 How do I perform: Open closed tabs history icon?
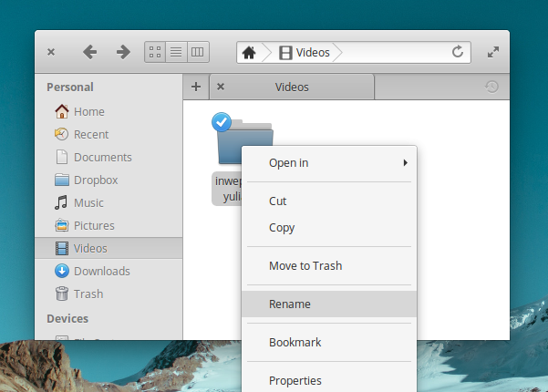491,87
